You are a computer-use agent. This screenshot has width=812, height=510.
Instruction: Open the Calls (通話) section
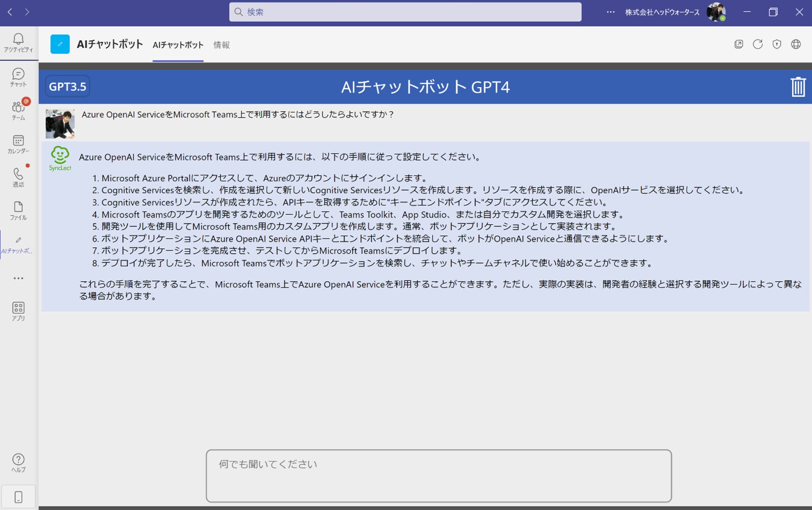coord(18,177)
